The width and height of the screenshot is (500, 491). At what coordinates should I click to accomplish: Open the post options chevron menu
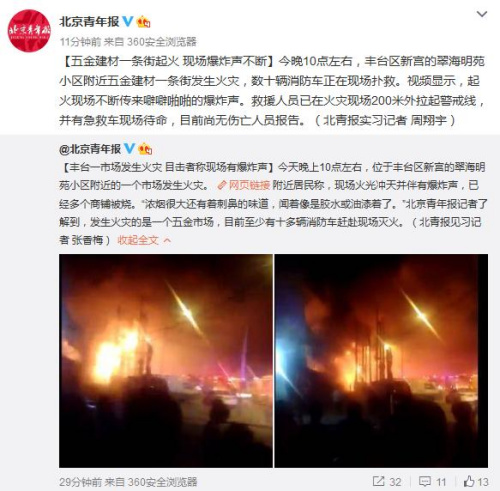(x=482, y=14)
